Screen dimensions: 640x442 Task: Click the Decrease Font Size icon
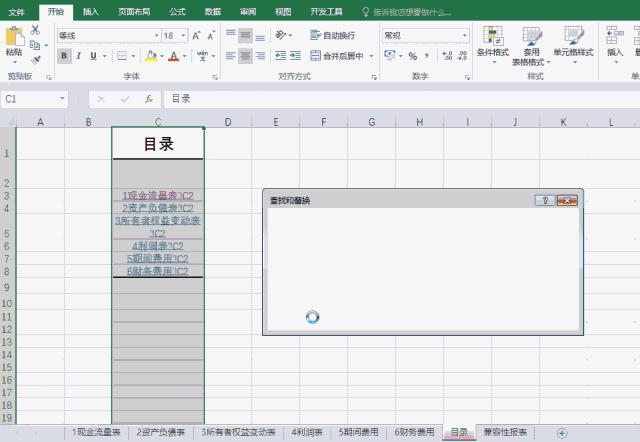(211, 36)
